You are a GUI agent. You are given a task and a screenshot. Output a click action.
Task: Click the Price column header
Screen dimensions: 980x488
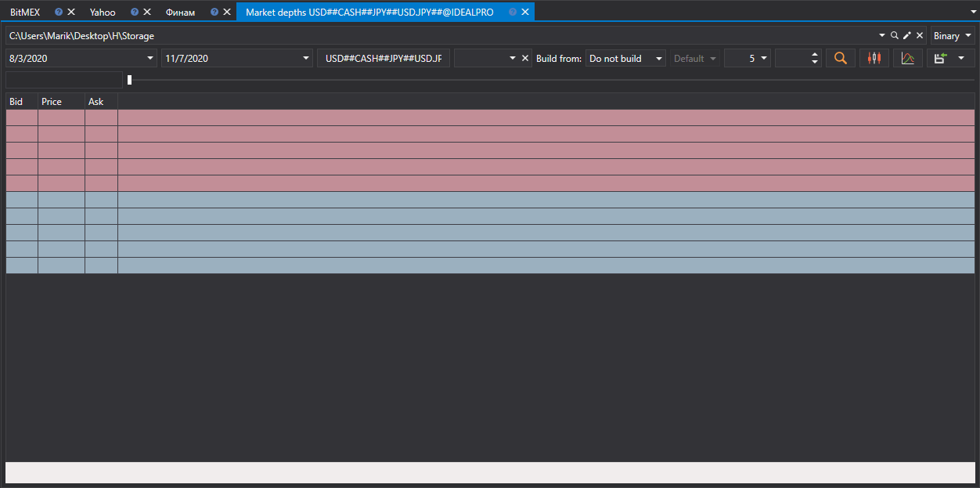tap(61, 102)
